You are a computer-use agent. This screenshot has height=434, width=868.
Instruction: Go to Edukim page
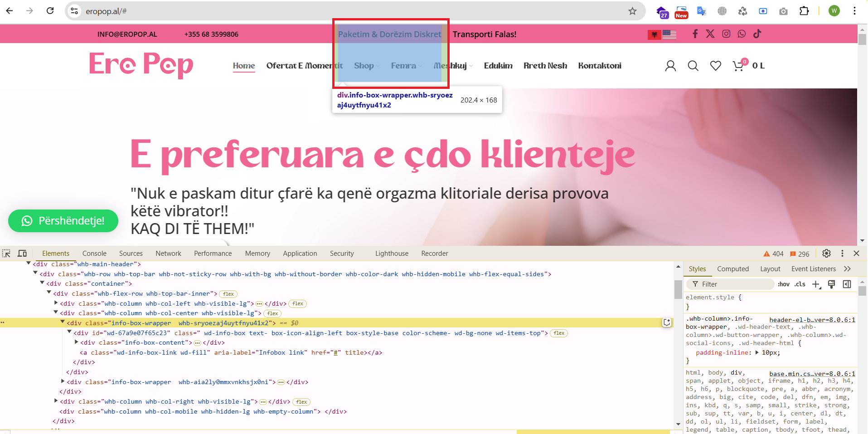pos(498,66)
